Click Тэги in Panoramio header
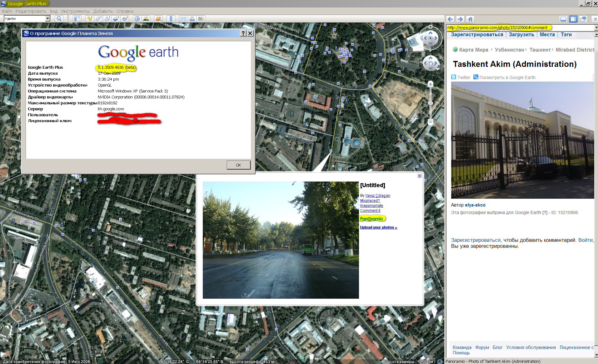The image size is (598, 364). [x=566, y=35]
